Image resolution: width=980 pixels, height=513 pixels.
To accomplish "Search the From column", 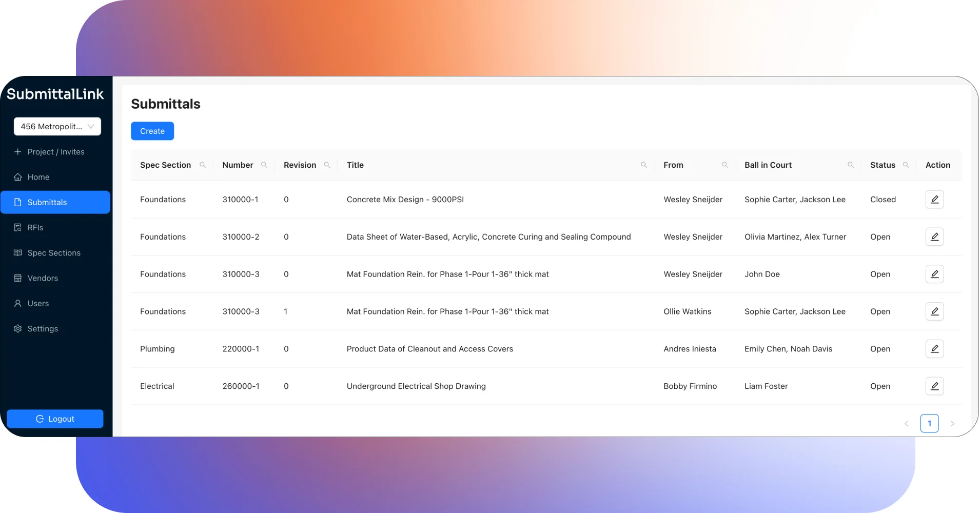I will (x=725, y=165).
